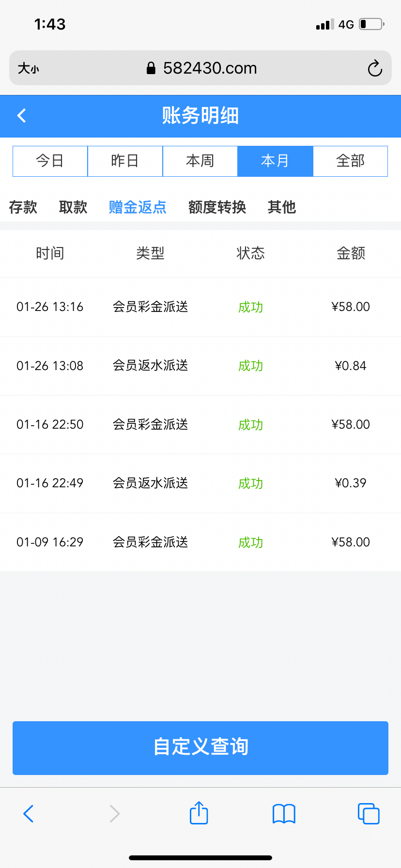The image size is (401, 868).
Task: Tap the 582430.com address bar
Action: (209, 68)
